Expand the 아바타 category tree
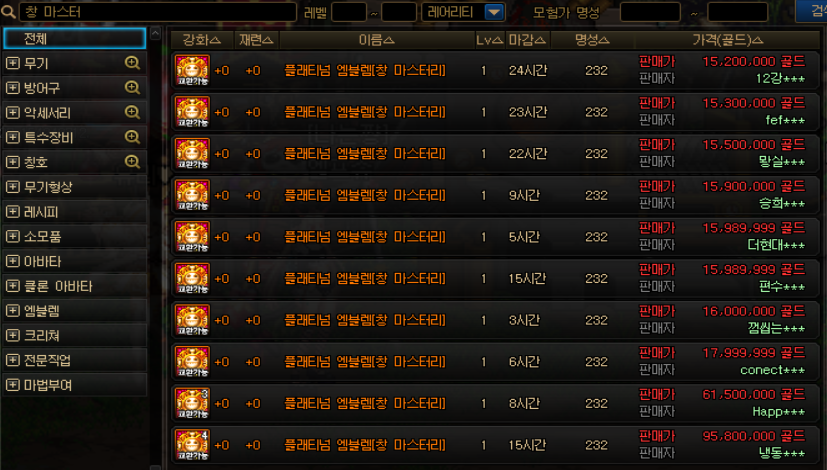 click(x=13, y=261)
